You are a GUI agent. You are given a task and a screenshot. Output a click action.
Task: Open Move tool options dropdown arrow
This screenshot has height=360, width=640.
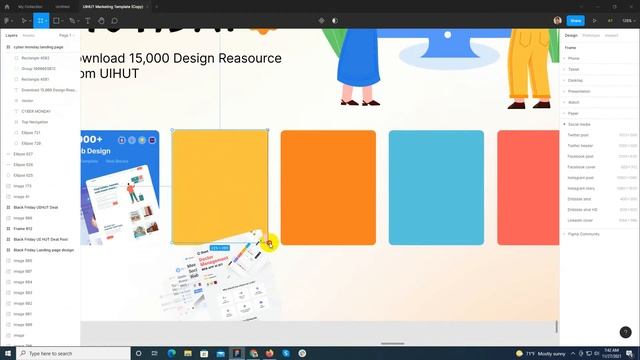coord(30,21)
